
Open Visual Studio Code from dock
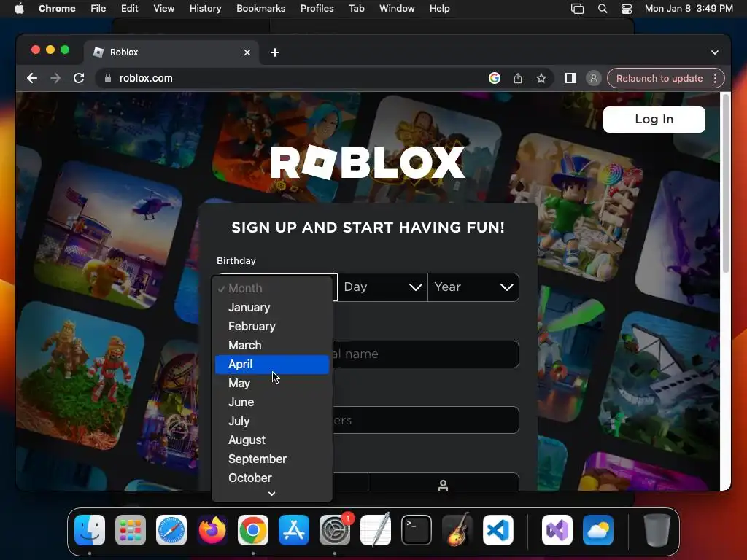[x=498, y=530]
